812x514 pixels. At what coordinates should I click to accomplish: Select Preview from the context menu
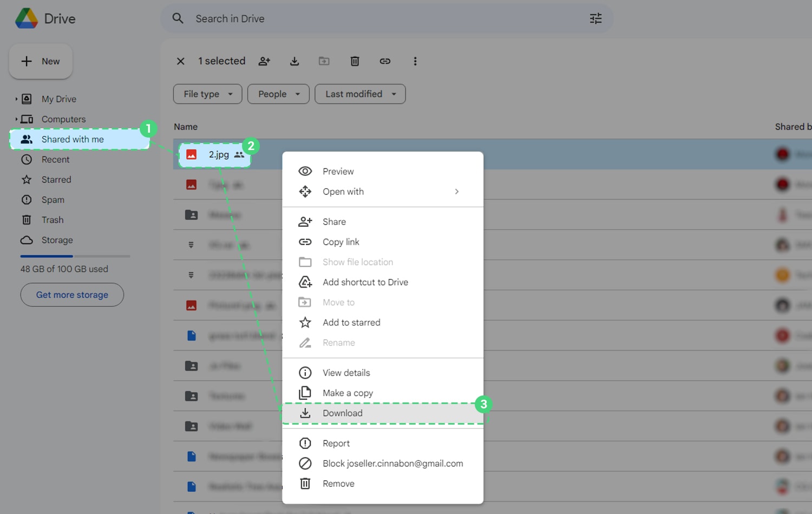[x=338, y=171]
